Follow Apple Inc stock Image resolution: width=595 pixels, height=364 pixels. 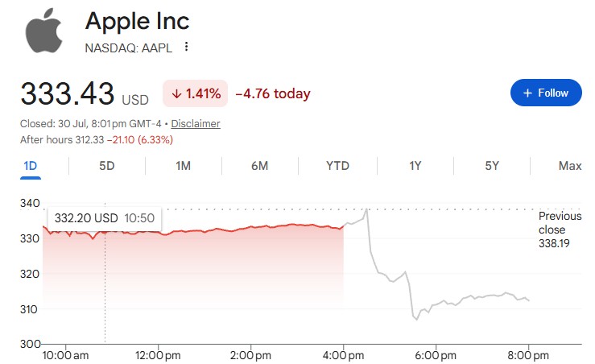click(546, 93)
